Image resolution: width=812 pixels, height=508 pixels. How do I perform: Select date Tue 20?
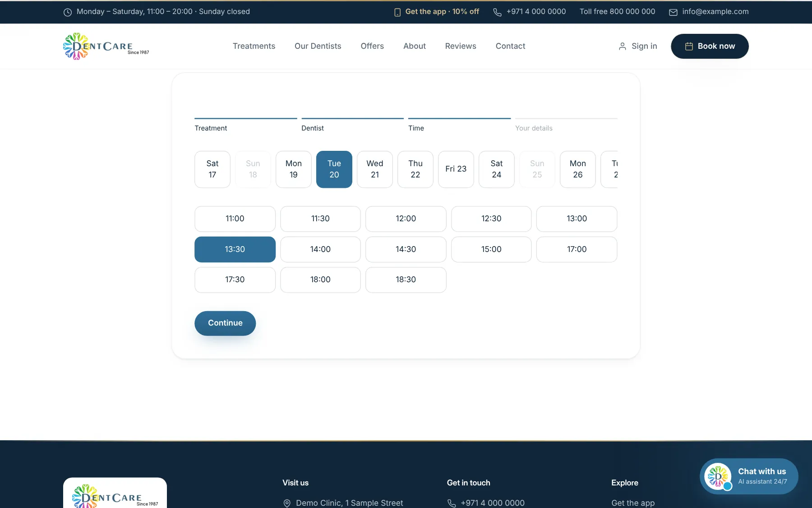[x=334, y=169]
